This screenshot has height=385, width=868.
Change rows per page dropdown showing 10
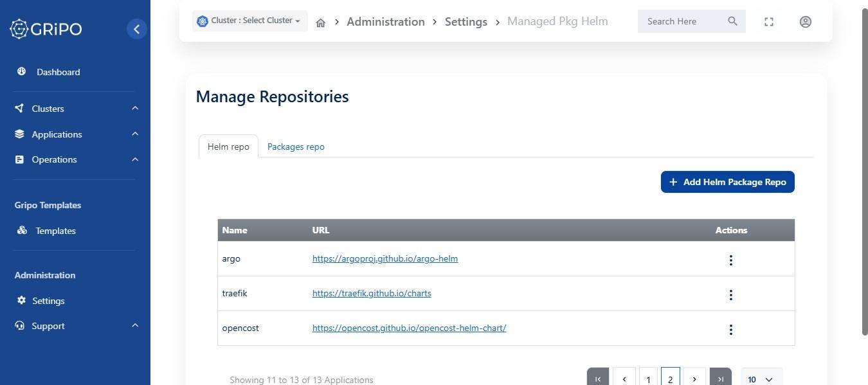pyautogui.click(x=761, y=379)
